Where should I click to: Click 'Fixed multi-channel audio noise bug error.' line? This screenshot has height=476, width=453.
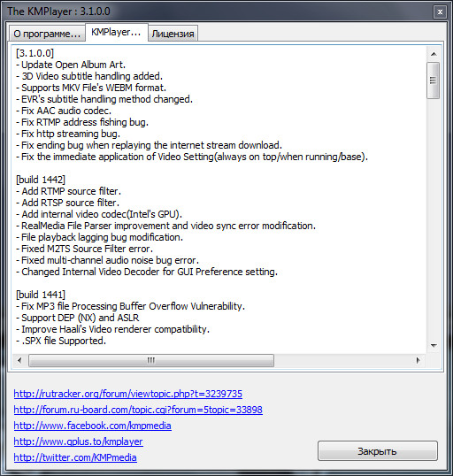pos(107,260)
